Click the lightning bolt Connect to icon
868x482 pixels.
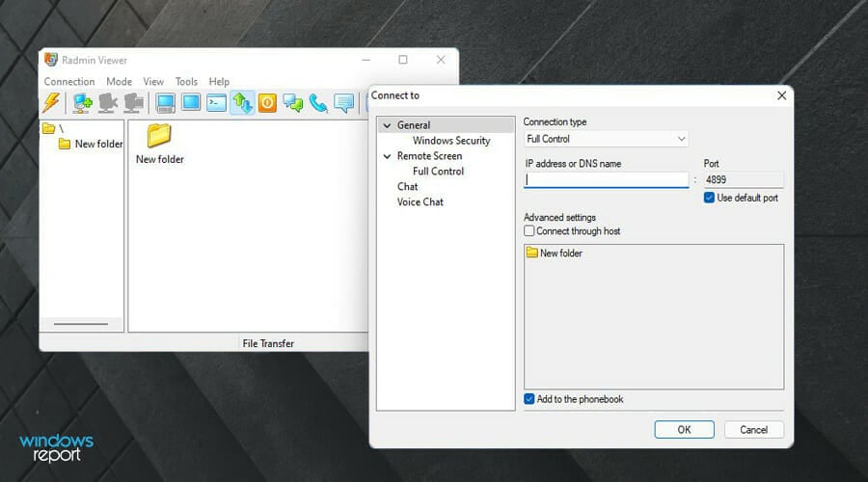click(51, 103)
